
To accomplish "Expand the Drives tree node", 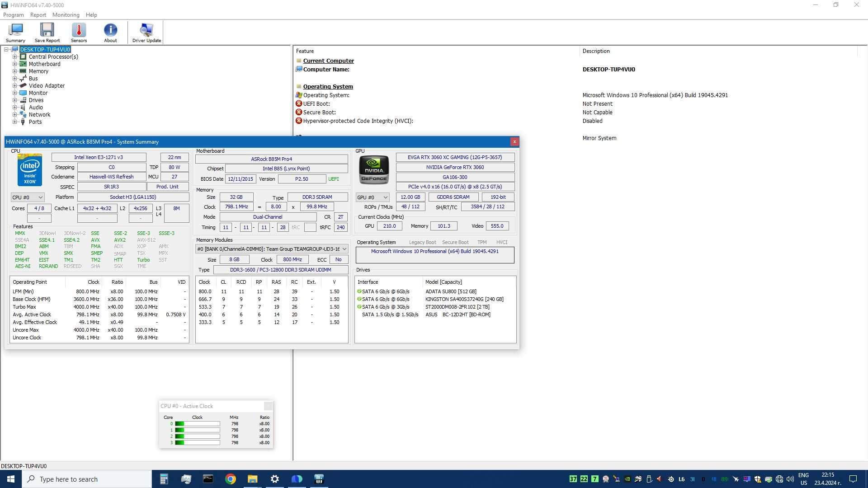I will click(14, 100).
